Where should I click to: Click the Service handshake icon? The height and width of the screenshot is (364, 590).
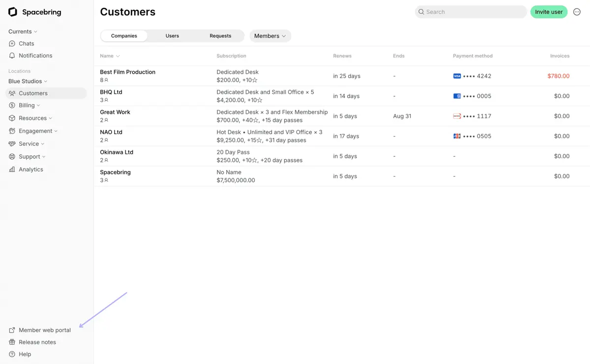tap(12, 144)
